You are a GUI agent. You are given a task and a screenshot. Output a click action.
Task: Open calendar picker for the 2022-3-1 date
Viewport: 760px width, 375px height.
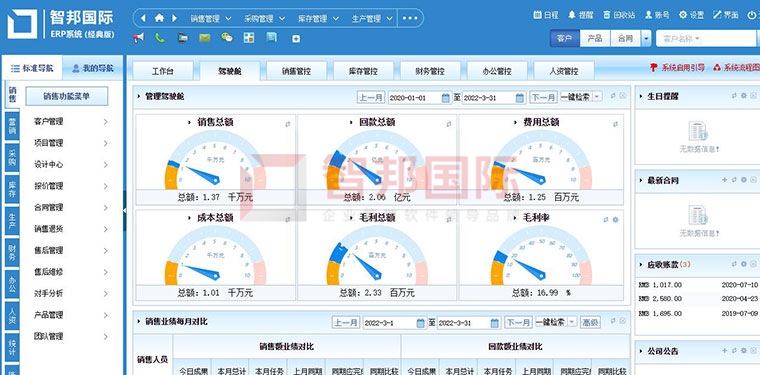[420, 323]
